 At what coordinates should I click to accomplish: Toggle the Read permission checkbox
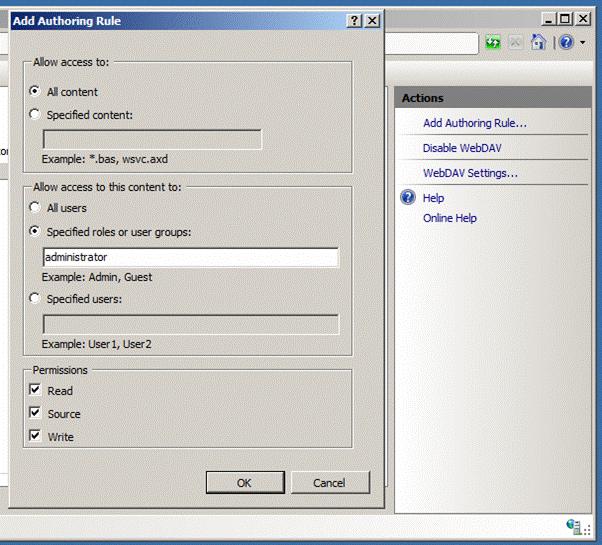tap(35, 390)
